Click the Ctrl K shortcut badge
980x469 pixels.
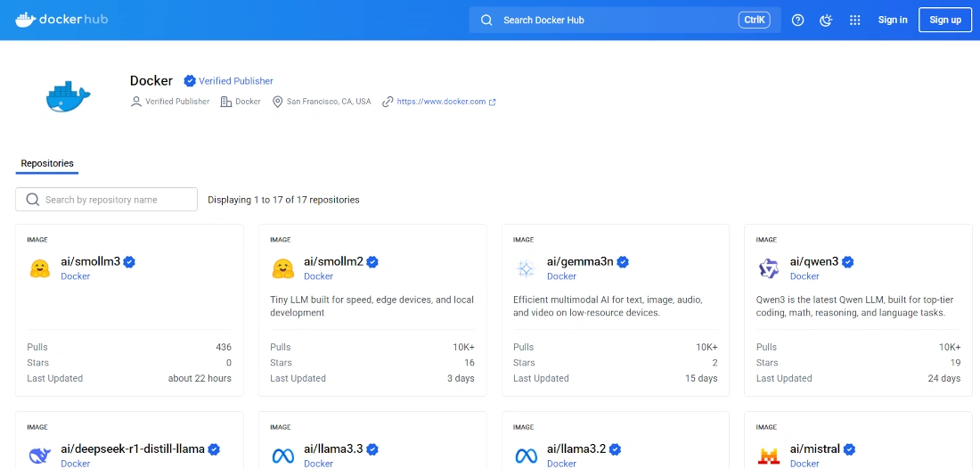click(754, 20)
